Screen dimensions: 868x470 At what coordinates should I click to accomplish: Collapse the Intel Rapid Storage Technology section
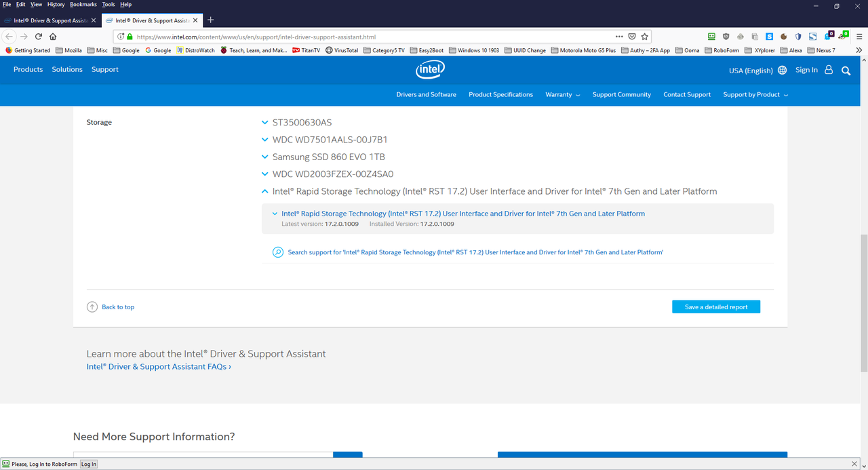click(265, 191)
